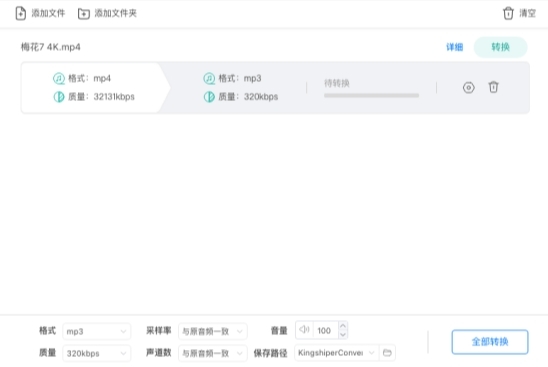The height and width of the screenshot is (367, 548).
Task: Click the 待转换 status text
Action: (337, 83)
